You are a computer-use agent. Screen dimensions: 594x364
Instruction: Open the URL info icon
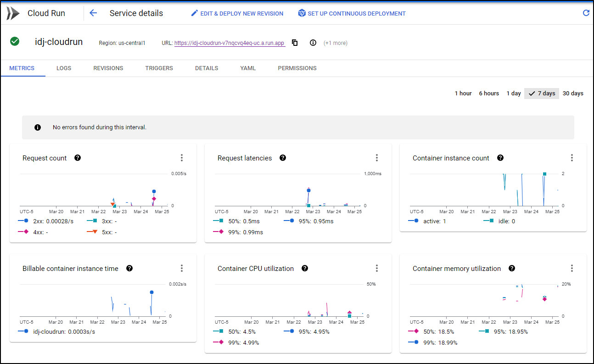[313, 43]
